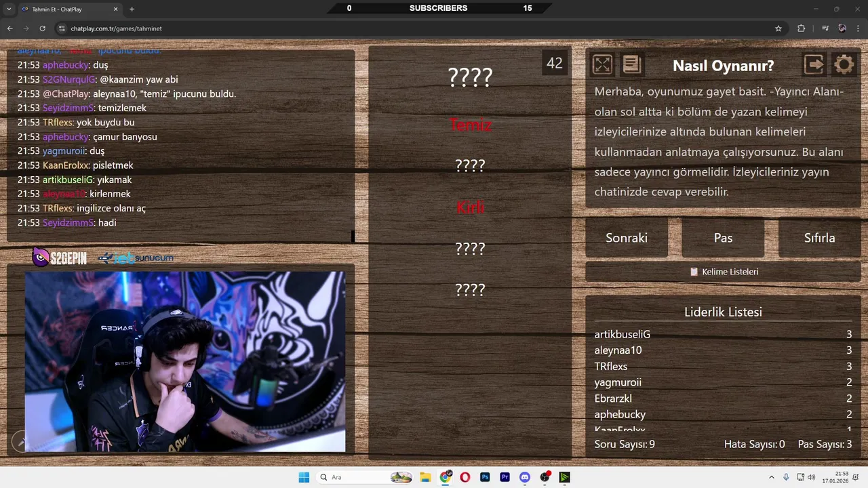Click the red word Temiz
868x488 pixels.
coord(470,125)
